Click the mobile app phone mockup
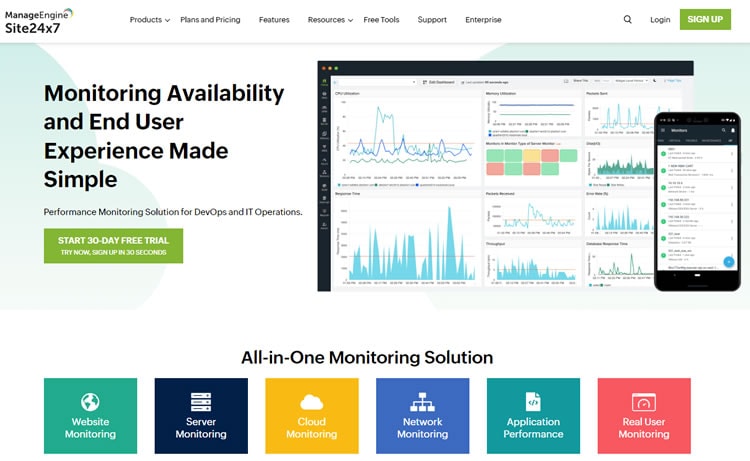 pyautogui.click(x=697, y=202)
